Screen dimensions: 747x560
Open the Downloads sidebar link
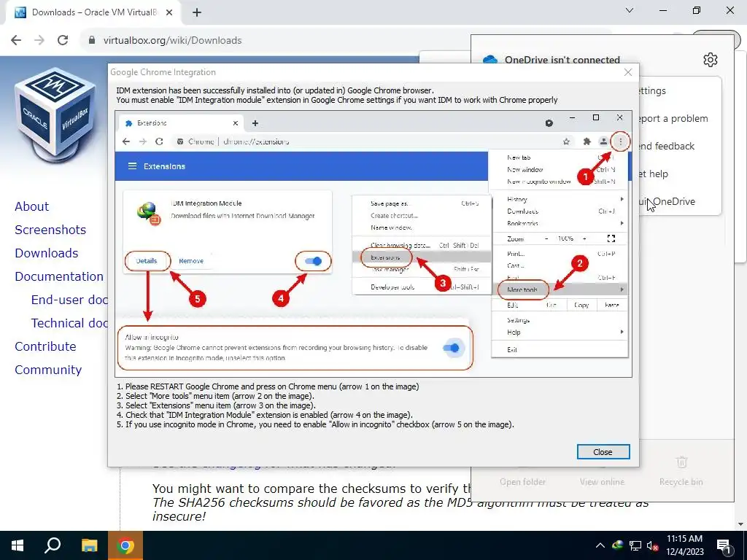(x=46, y=253)
